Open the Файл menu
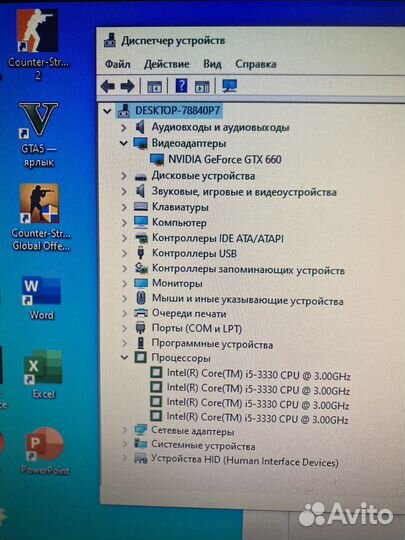The height and width of the screenshot is (540, 405). pyautogui.click(x=117, y=64)
